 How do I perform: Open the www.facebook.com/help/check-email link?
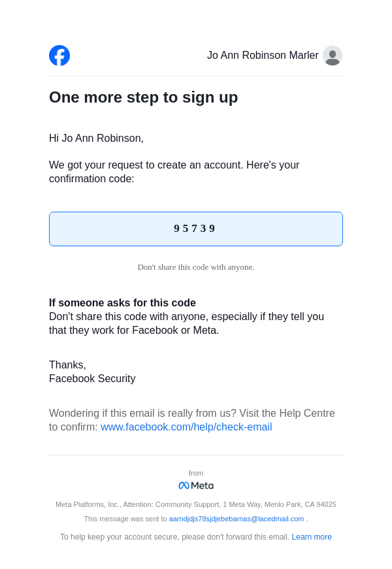186,427
